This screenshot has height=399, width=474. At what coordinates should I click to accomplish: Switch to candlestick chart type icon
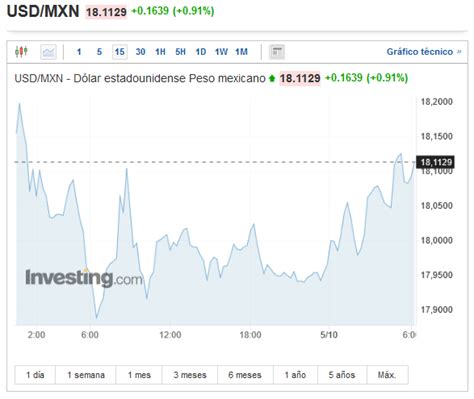point(21,52)
